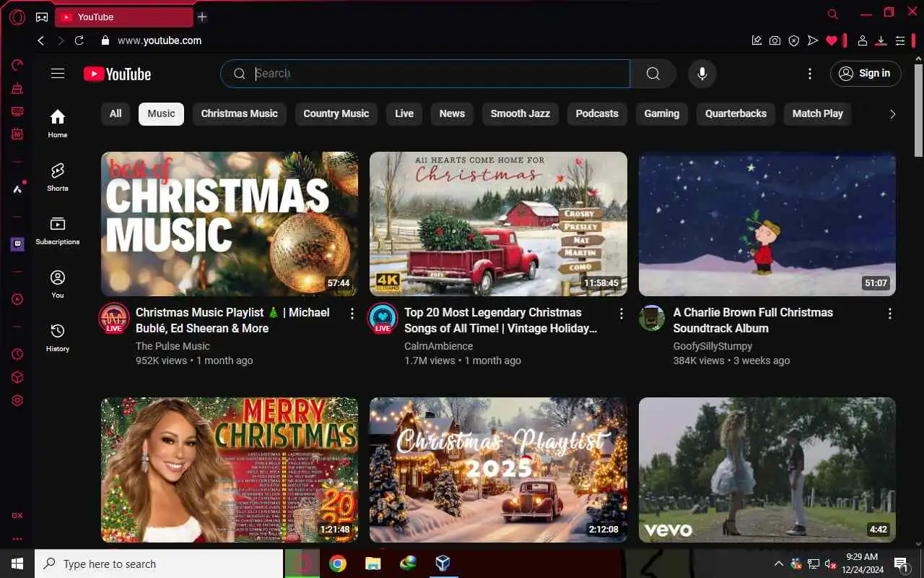Select the YouTube browser tab

(124, 17)
